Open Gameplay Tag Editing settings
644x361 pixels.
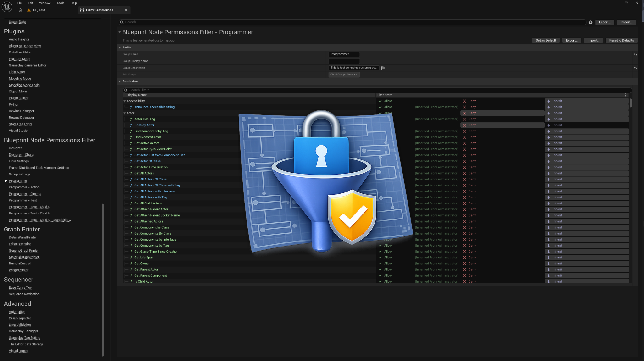[x=25, y=338]
